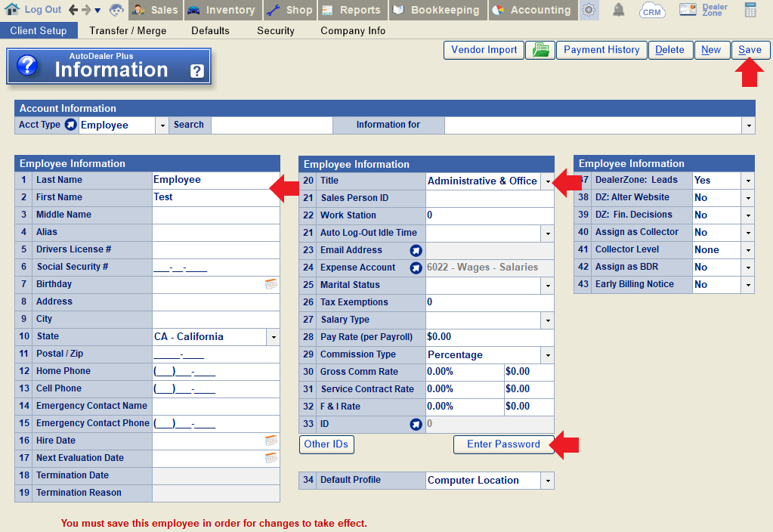Viewport: 773px width, 532px height.
Task: Open the Reports menu
Action: (352, 10)
